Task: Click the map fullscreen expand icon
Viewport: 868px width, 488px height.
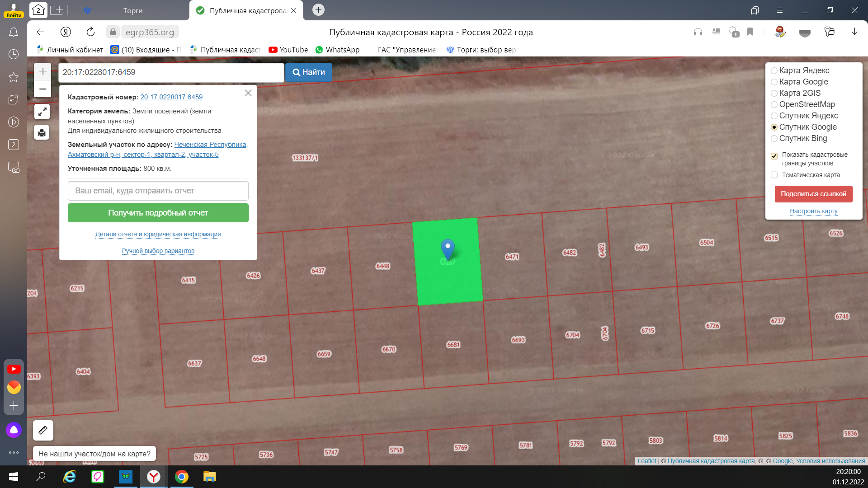Action: pyautogui.click(x=42, y=112)
